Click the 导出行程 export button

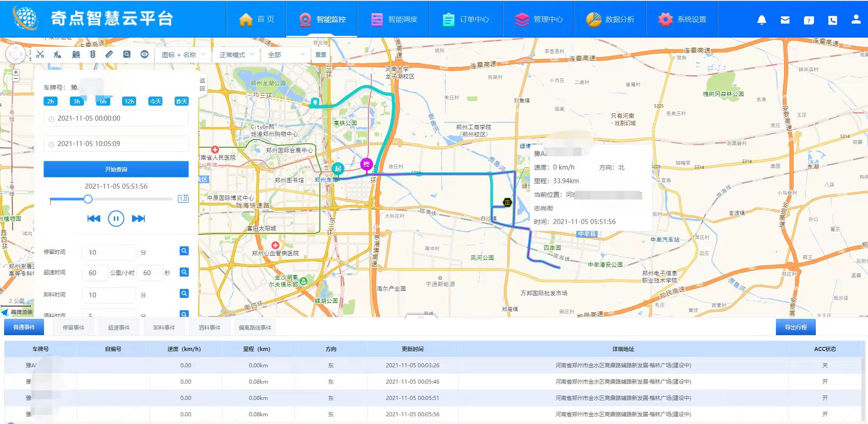click(796, 327)
